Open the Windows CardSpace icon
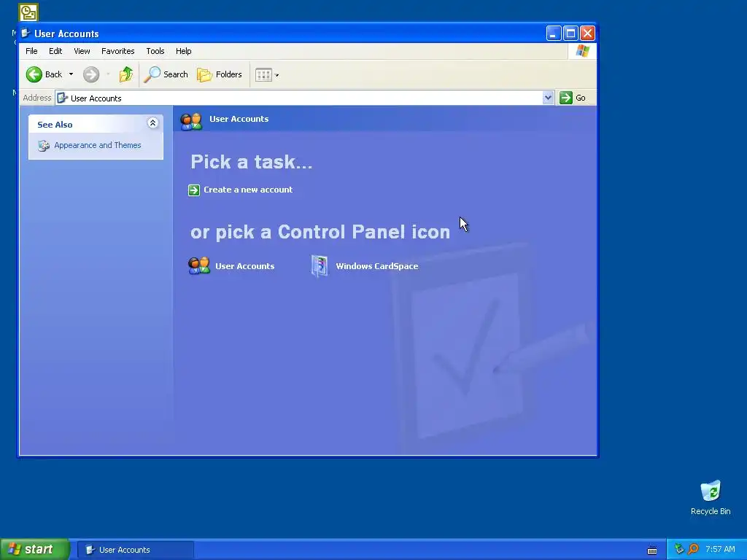The image size is (747, 560). (320, 265)
